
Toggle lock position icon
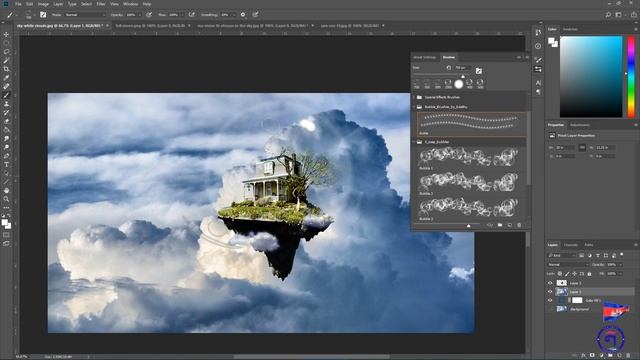point(575,273)
